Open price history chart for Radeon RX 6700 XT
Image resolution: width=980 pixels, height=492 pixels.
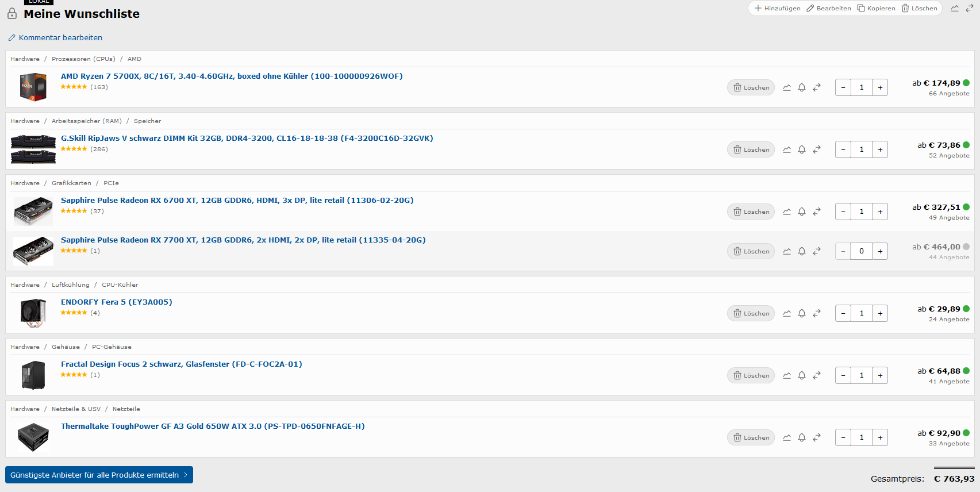[x=787, y=212]
